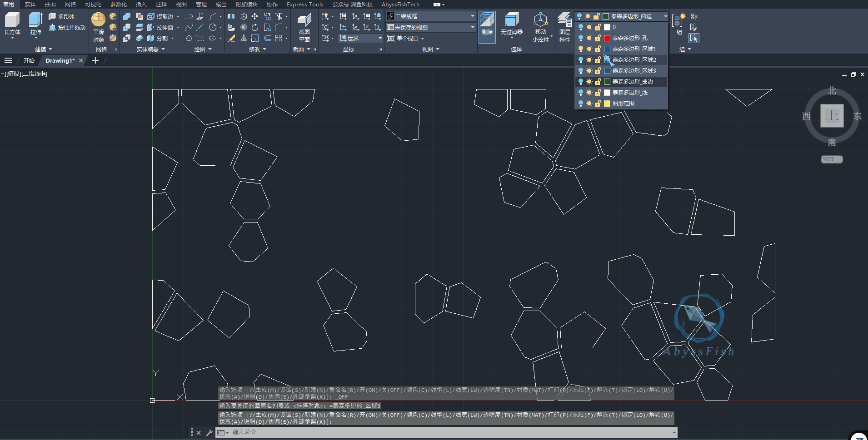Turn off the 泰森多边形_区域2 layer bulb
This screenshot has width=868, height=440.
580,59
